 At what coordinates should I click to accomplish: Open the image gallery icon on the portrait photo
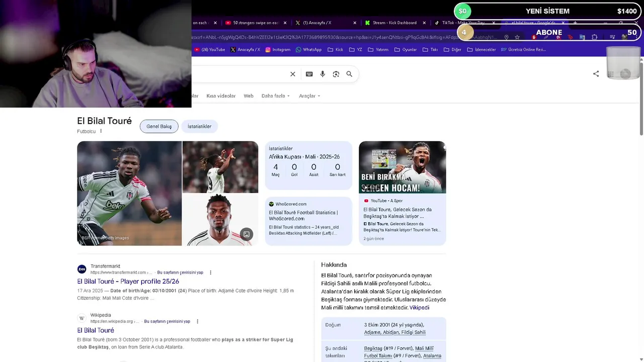(x=247, y=234)
